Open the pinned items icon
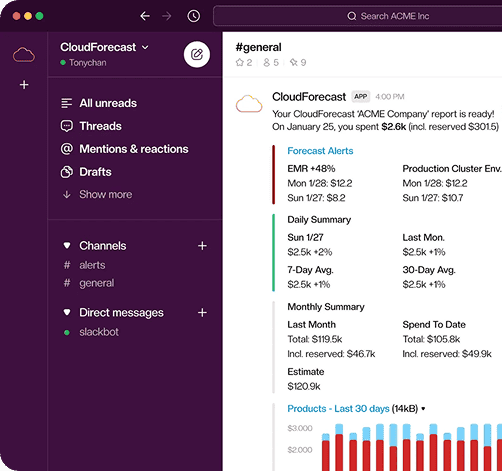Image resolution: width=502 pixels, height=471 pixels. point(293,62)
